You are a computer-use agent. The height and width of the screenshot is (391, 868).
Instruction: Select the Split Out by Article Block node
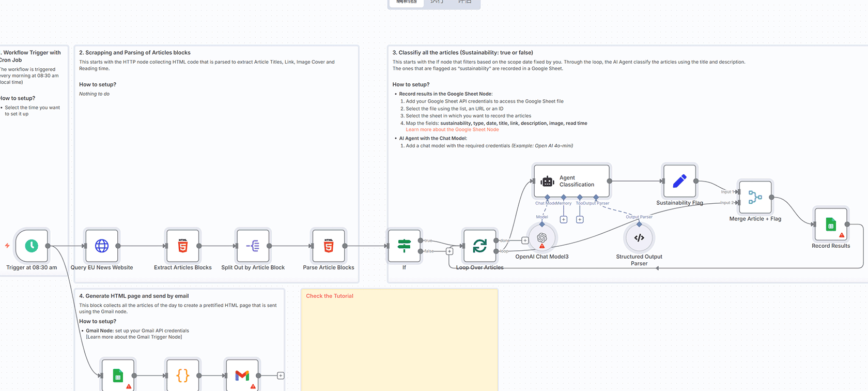point(253,246)
